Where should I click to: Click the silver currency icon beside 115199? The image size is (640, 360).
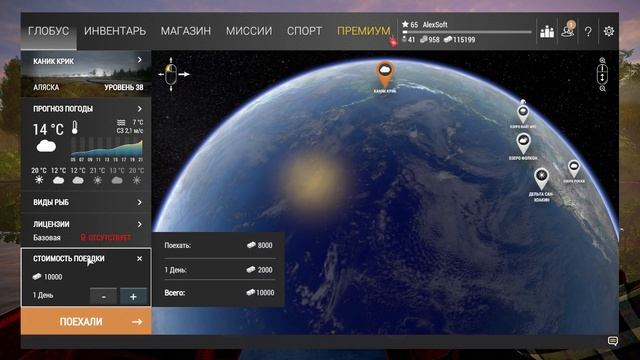(x=448, y=40)
